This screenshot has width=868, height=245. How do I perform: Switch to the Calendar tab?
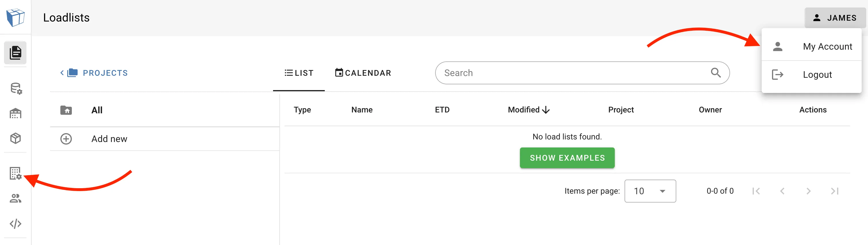363,73
